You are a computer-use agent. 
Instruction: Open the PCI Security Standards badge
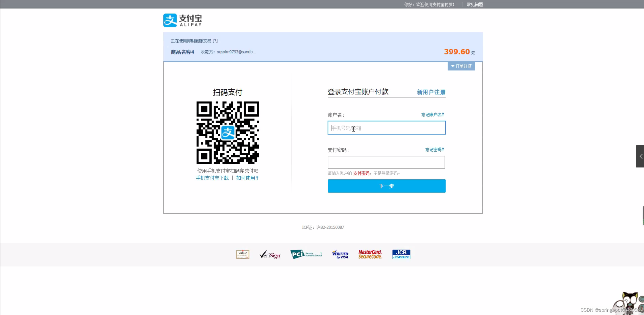pyautogui.click(x=306, y=254)
